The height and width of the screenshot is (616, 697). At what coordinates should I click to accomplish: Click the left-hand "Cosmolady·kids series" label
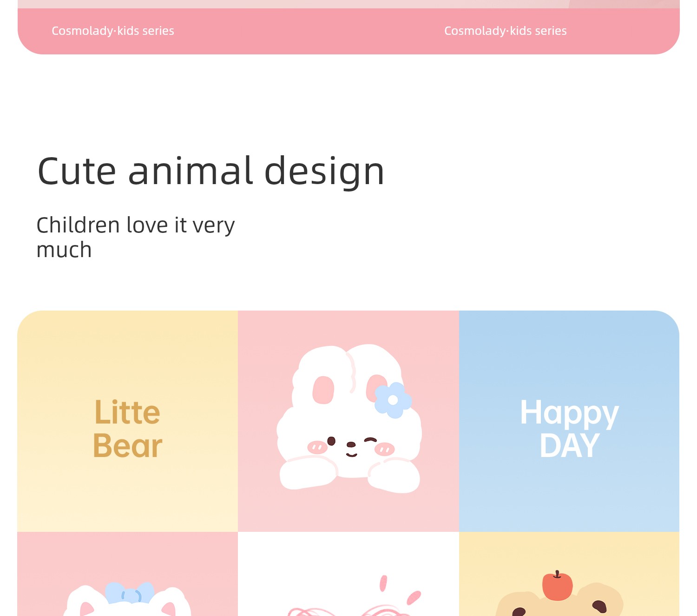(113, 31)
